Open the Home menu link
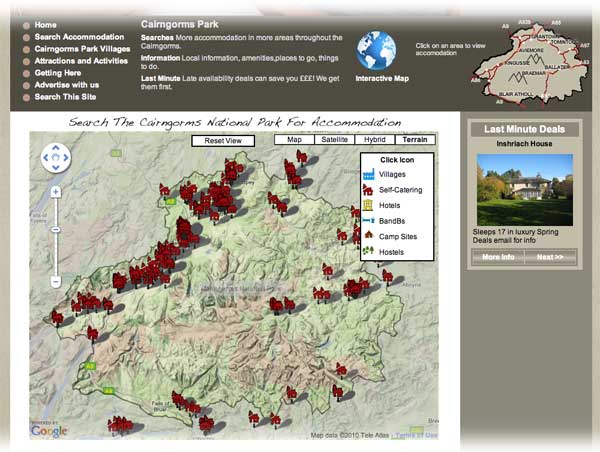 [x=46, y=25]
